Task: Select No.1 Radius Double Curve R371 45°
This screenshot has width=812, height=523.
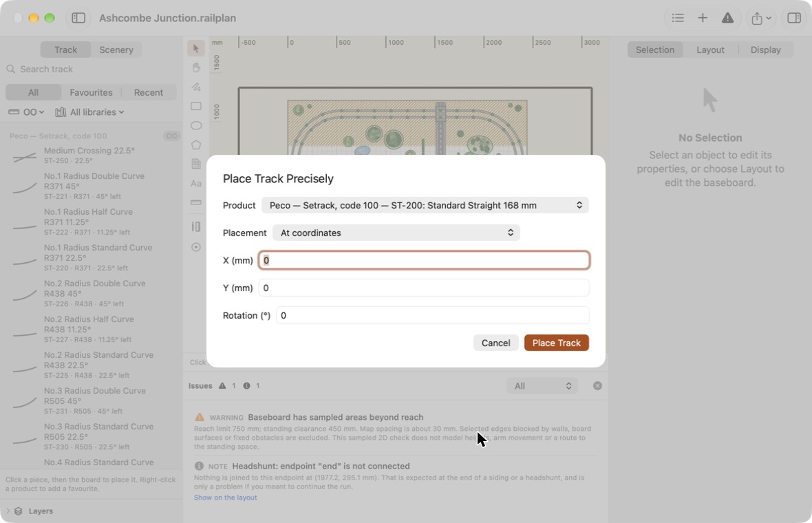Action: click(x=91, y=186)
